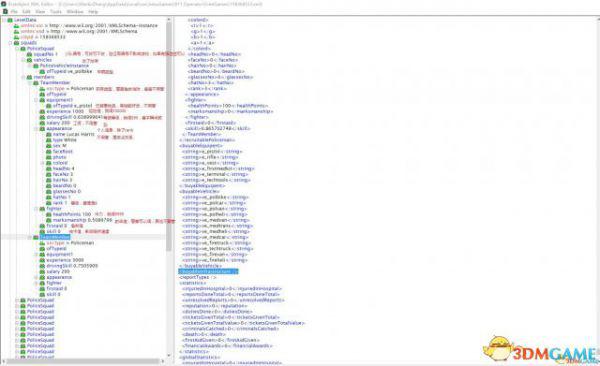This screenshot has width=600, height=366.
Task: Click the tree panel horizontal scrollbar thumb
Action: pos(83,361)
